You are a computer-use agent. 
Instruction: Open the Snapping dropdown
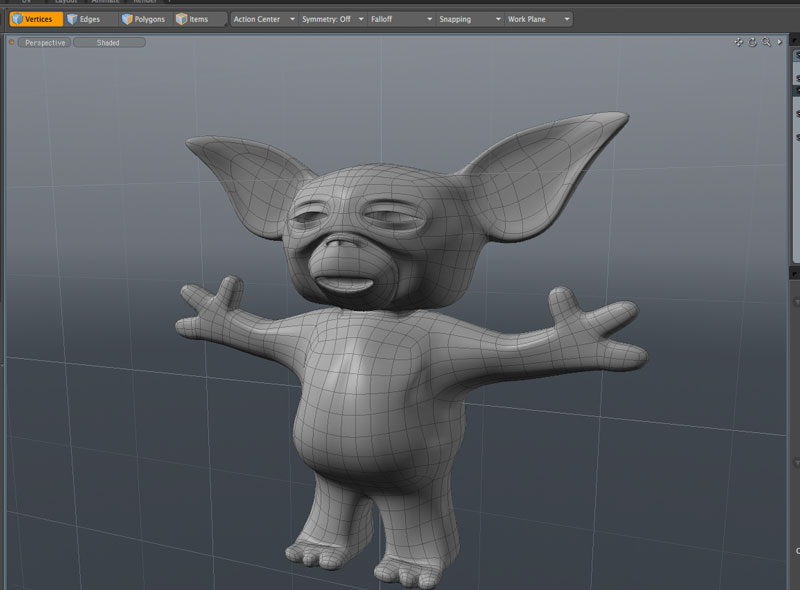(470, 19)
